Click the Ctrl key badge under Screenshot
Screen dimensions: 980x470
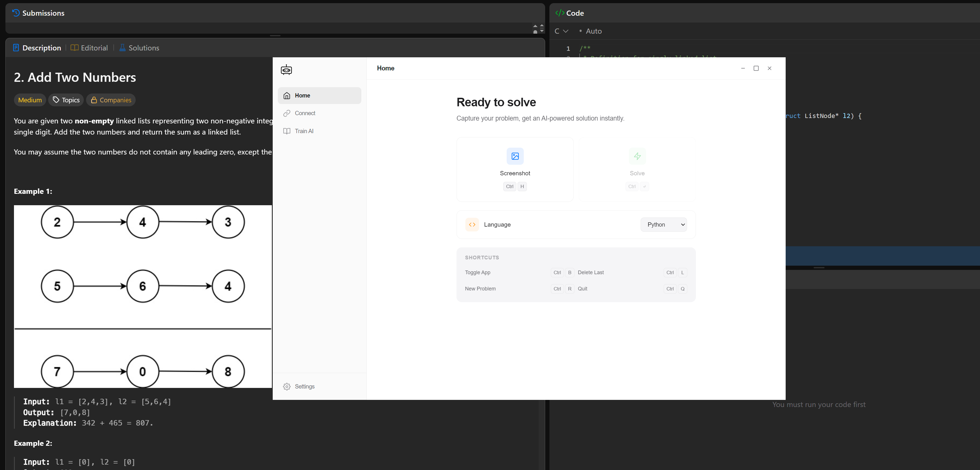[510, 186]
